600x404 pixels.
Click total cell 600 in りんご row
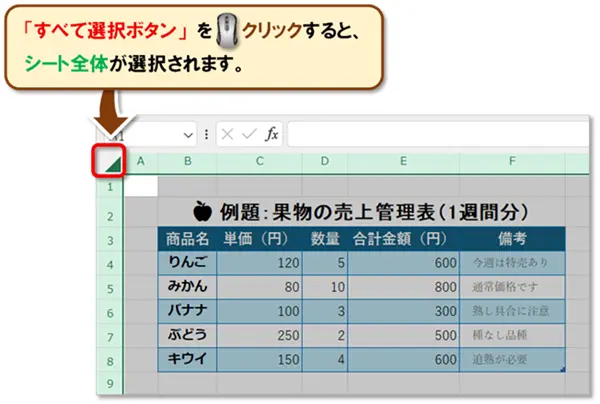(x=403, y=263)
